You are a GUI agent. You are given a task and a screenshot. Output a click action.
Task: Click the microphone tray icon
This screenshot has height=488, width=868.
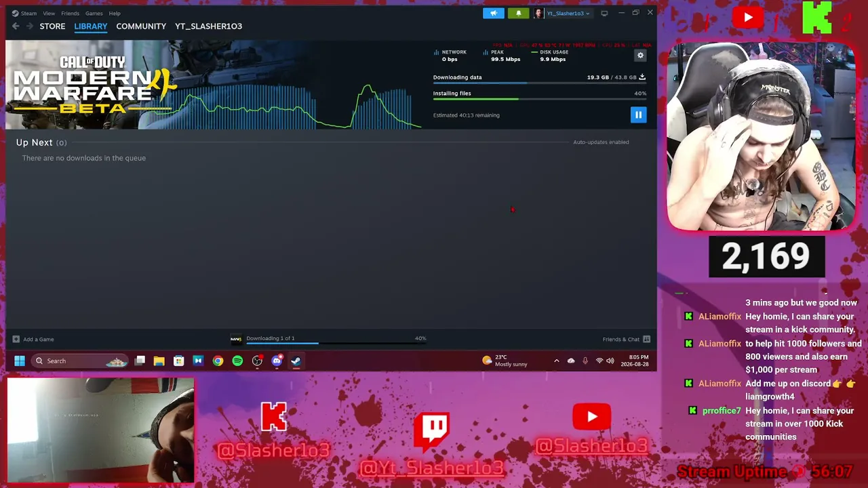tap(585, 361)
